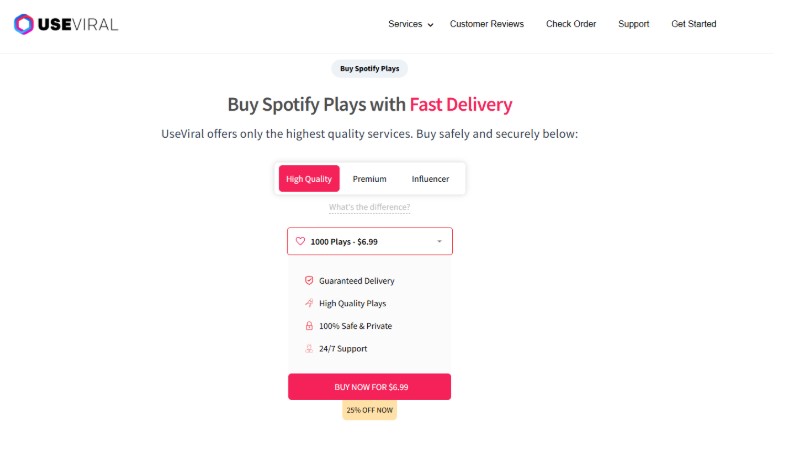
Task: Click the 24/7 Support person icon
Action: (x=309, y=349)
